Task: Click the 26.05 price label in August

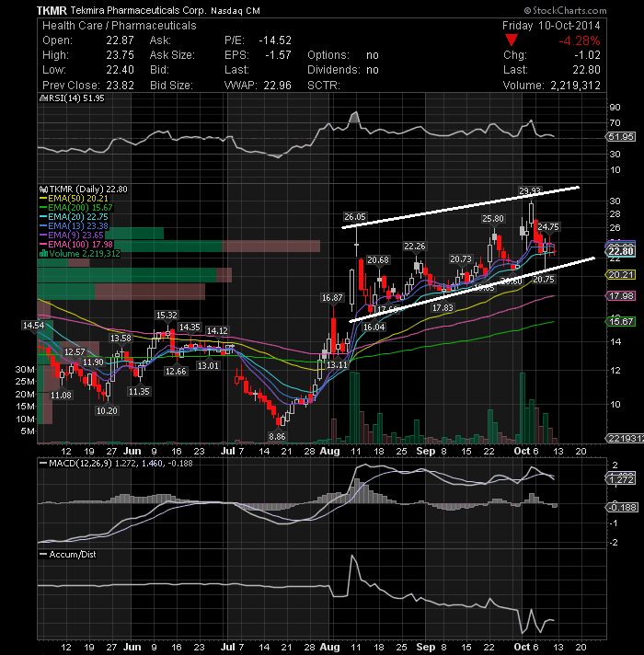Action: pos(355,216)
